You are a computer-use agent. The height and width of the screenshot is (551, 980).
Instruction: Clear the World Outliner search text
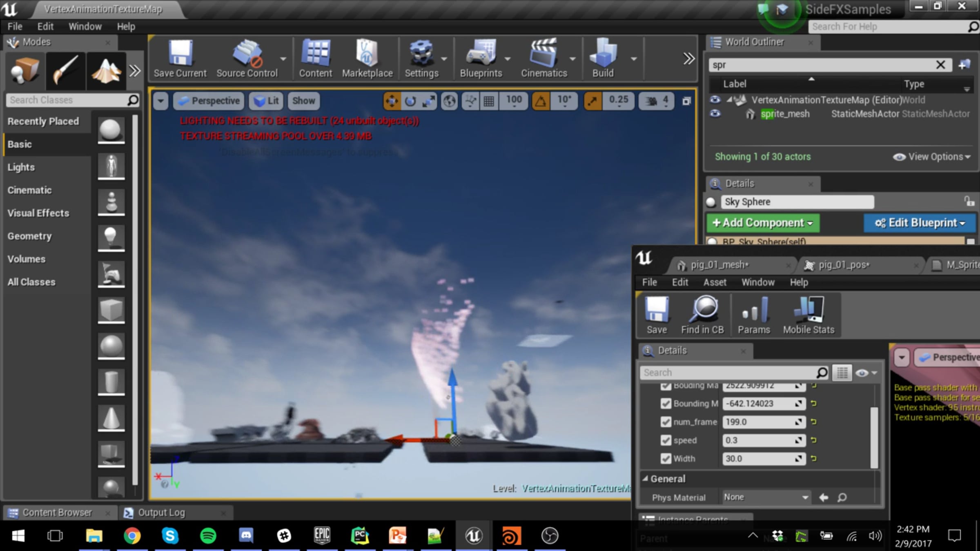tap(940, 64)
